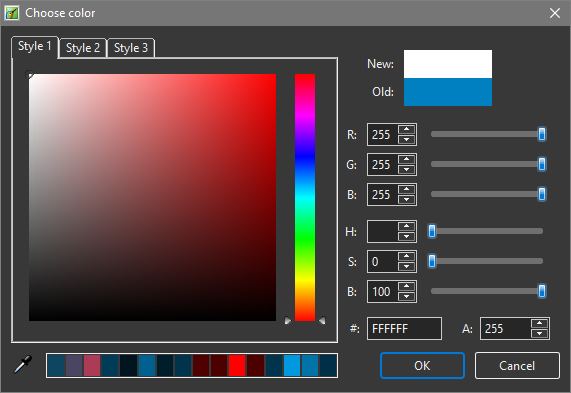Decrease the R value with the down arrow
Image resolution: width=571 pixels, height=393 pixels.
[x=406, y=139]
